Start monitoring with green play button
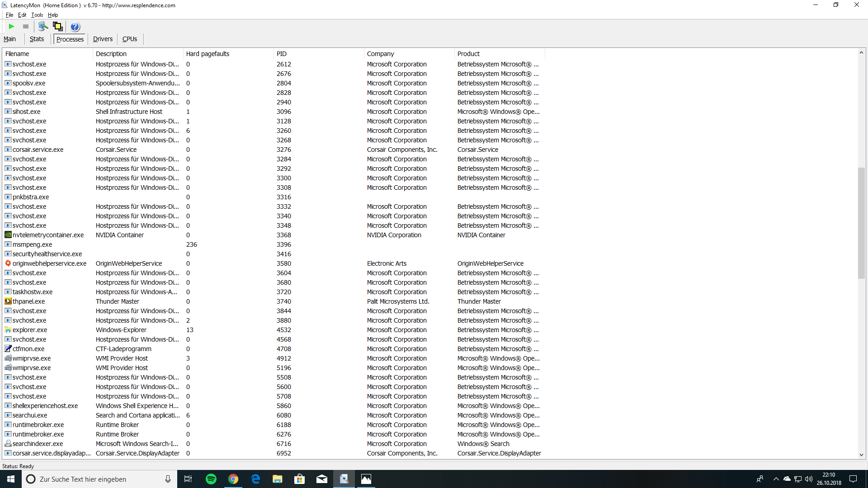 (x=12, y=27)
